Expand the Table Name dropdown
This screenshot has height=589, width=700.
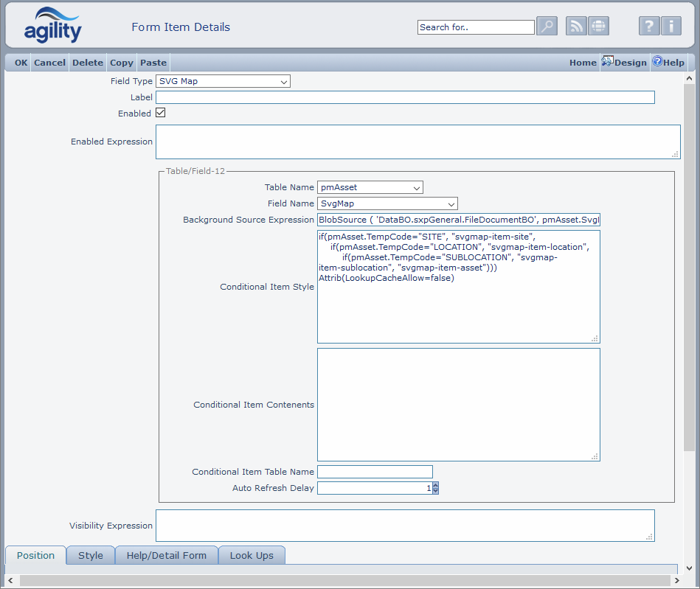pos(370,188)
